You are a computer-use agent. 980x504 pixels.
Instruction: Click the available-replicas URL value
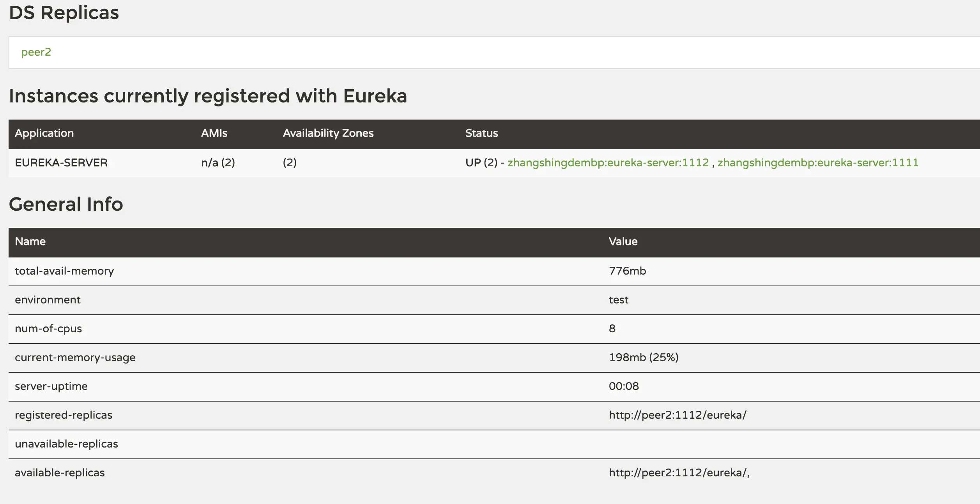[679, 473]
